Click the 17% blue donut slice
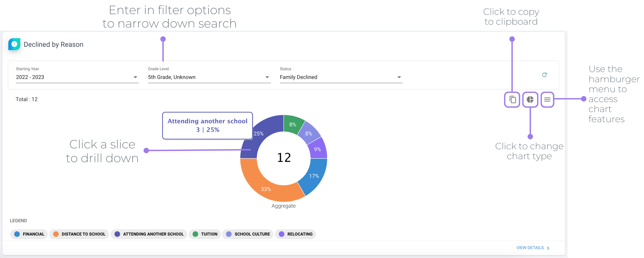The width and height of the screenshot is (644, 258). point(315,176)
